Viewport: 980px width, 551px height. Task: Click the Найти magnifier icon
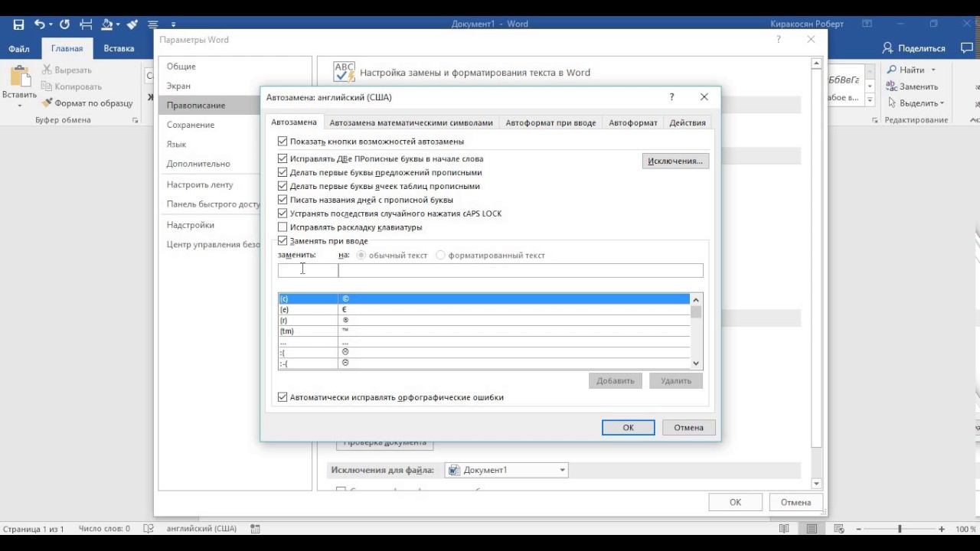click(892, 70)
